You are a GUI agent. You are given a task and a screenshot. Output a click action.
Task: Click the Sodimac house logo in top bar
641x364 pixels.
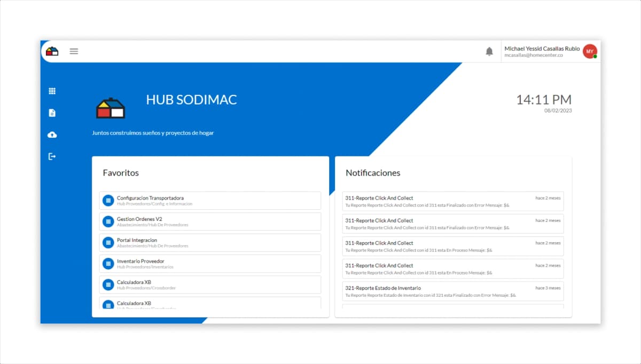(52, 51)
